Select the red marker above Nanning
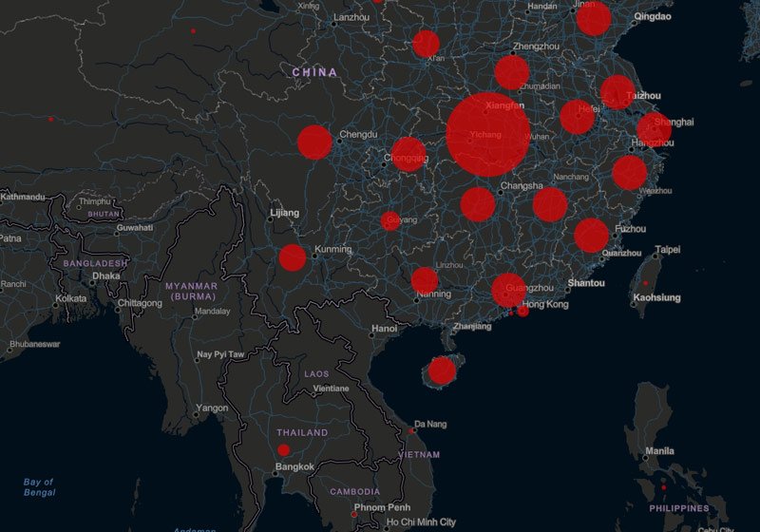Screen dimensions: 760x532 point(425,280)
